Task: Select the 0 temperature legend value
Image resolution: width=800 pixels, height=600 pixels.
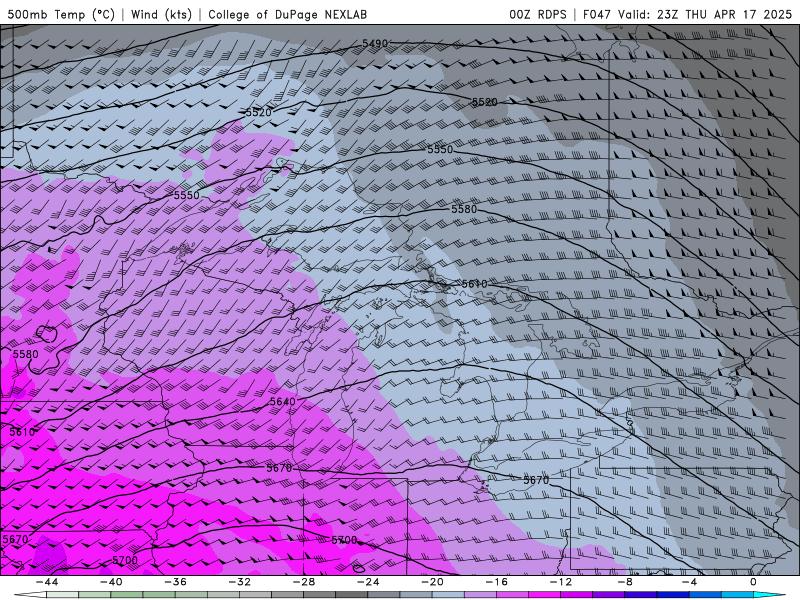Action: [753, 582]
